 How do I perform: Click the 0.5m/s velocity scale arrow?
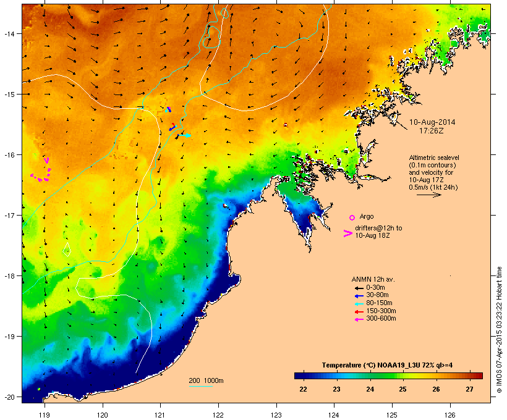point(428,195)
